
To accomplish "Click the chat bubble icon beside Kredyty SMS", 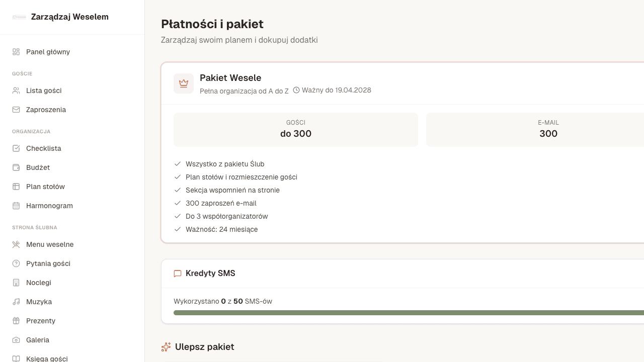I will (x=177, y=274).
